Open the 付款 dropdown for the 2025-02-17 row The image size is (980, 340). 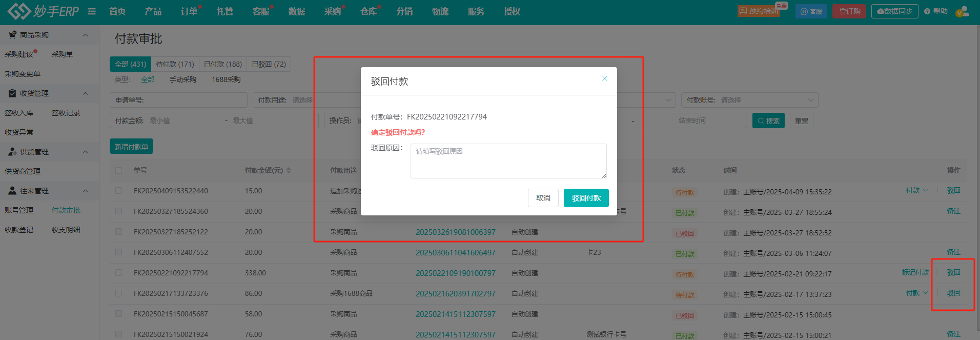pyautogui.click(x=916, y=293)
